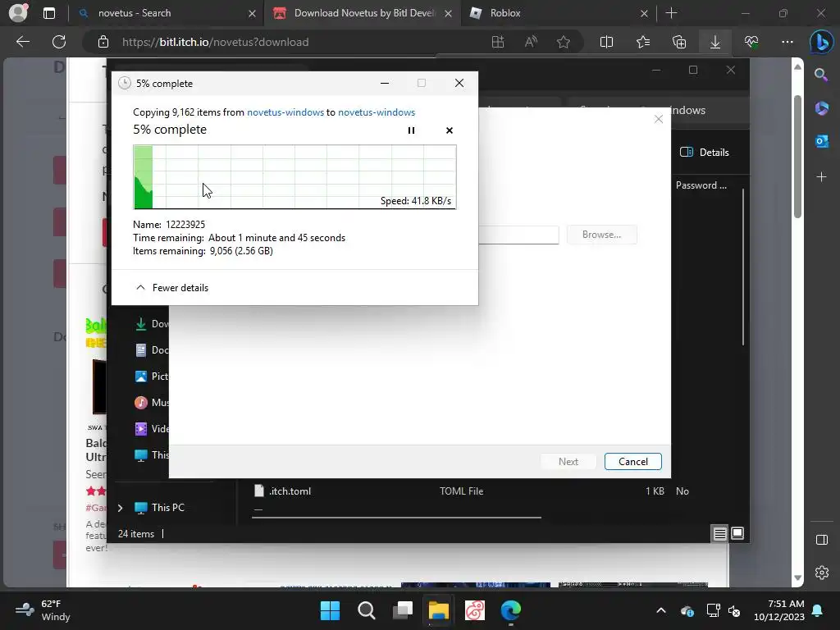This screenshot has width=840, height=630.
Task: Open a new browser tab
Action: click(x=671, y=13)
